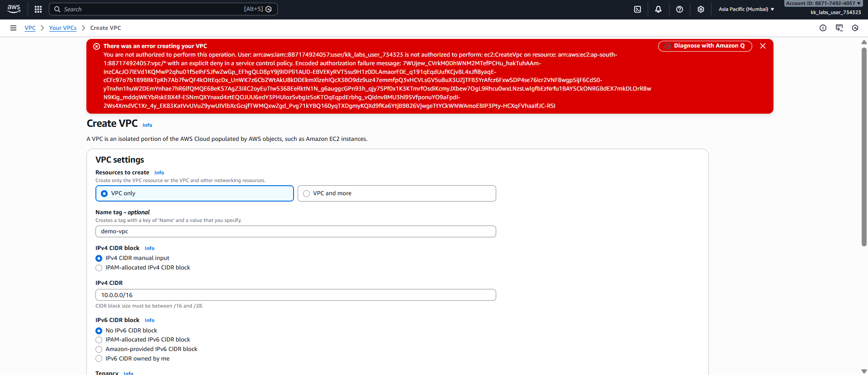Viewport: 868px width, 375px height.
Task: Click the IPv4 CIDR input field
Action: [296, 295]
